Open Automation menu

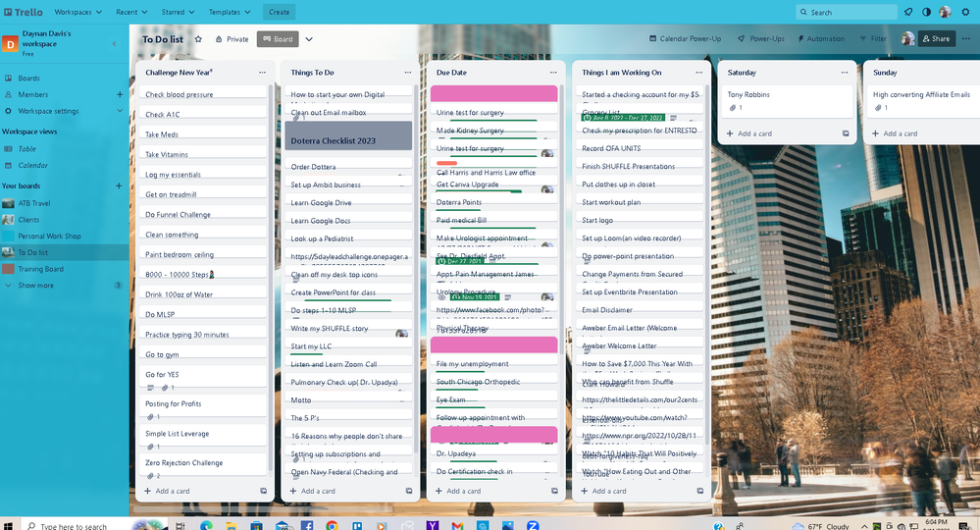click(x=821, y=38)
